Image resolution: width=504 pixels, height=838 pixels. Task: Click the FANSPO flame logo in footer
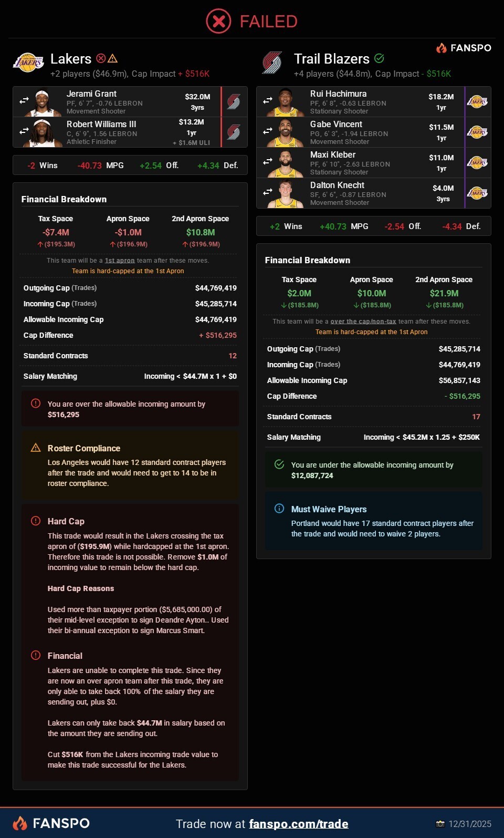[20, 823]
